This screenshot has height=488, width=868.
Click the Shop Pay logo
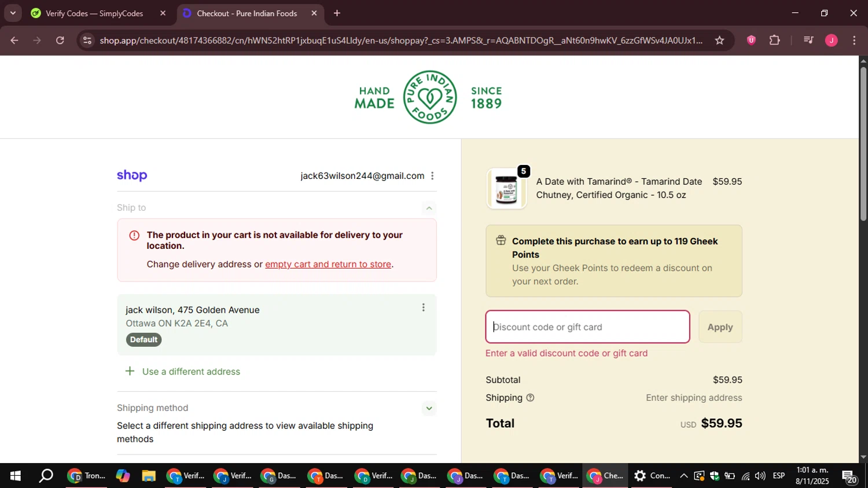tap(132, 175)
